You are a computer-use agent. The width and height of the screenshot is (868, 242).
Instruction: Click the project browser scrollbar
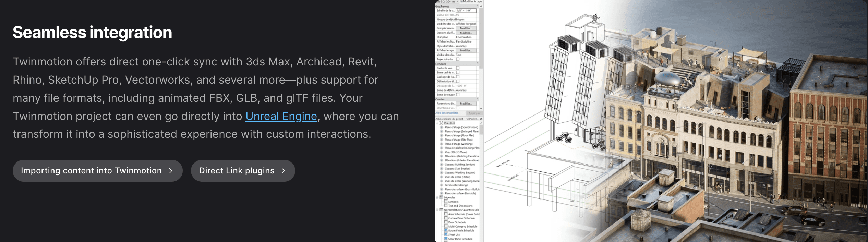coord(481,130)
